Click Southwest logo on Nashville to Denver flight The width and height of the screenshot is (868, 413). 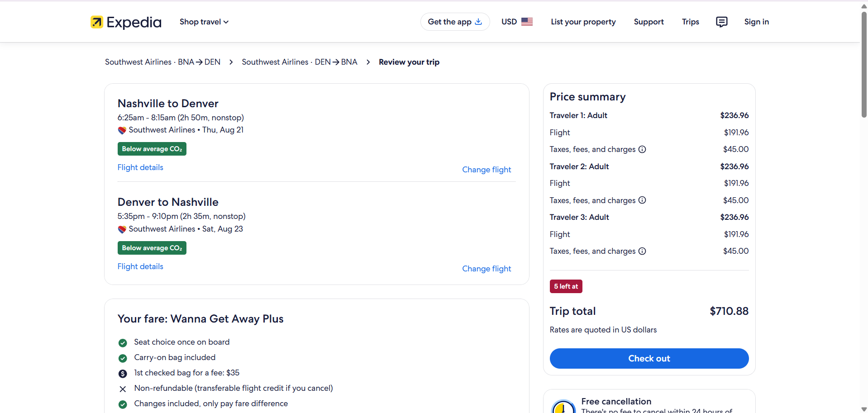point(122,130)
